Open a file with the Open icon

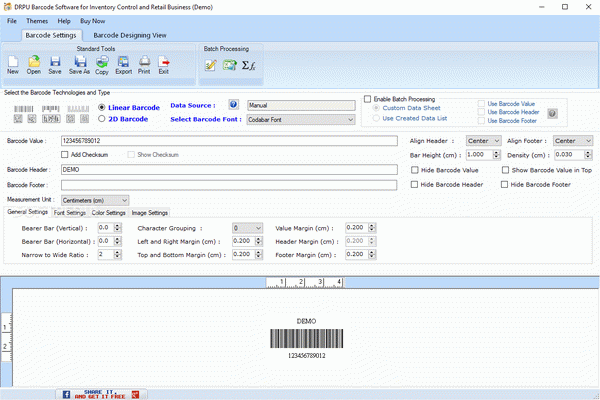tap(34, 64)
